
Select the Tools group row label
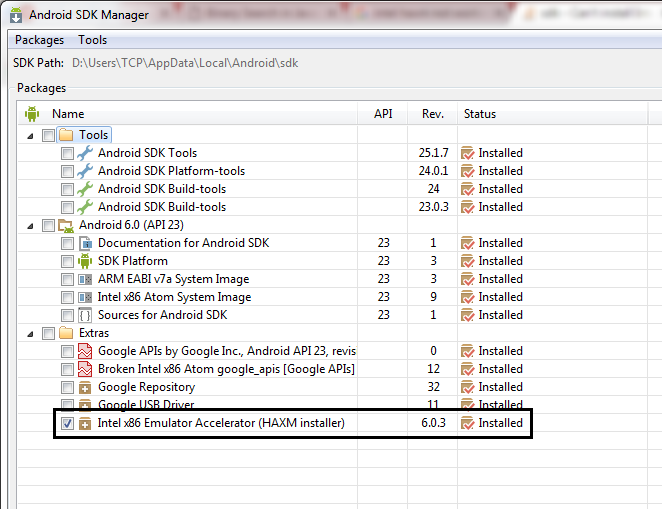[94, 135]
